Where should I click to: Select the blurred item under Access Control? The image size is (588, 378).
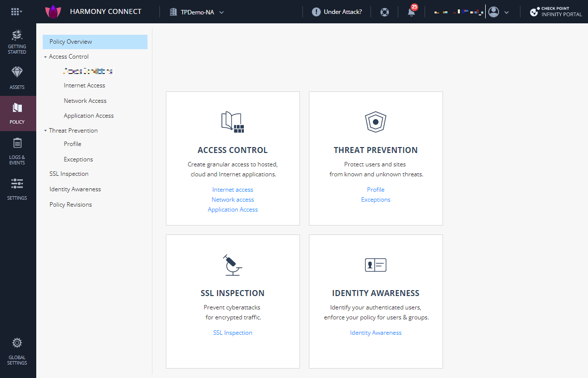88,71
